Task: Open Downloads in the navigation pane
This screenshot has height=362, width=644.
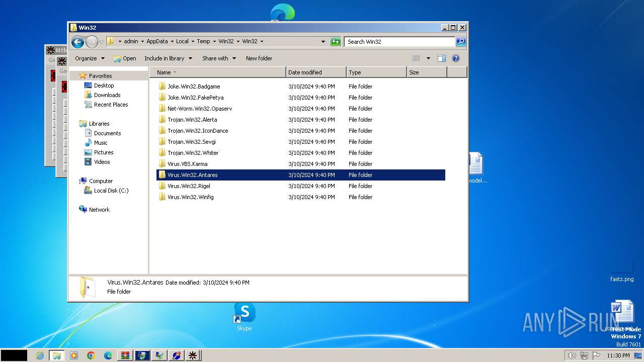Action: (x=107, y=95)
